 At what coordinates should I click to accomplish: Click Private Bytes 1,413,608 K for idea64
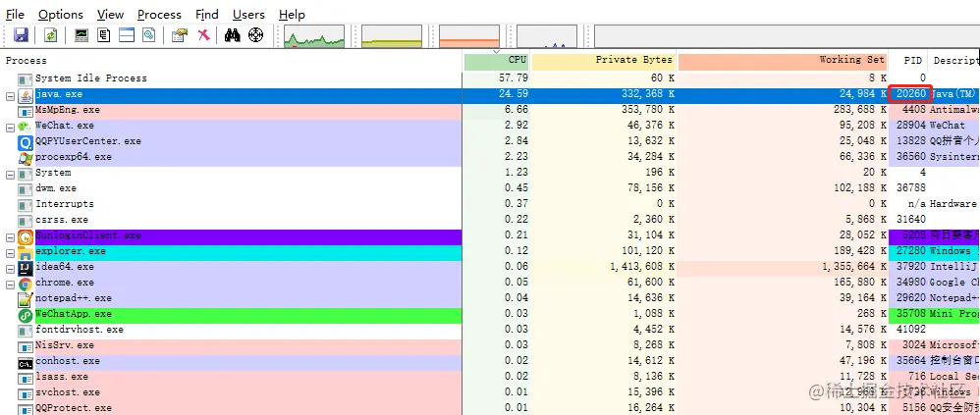point(640,267)
